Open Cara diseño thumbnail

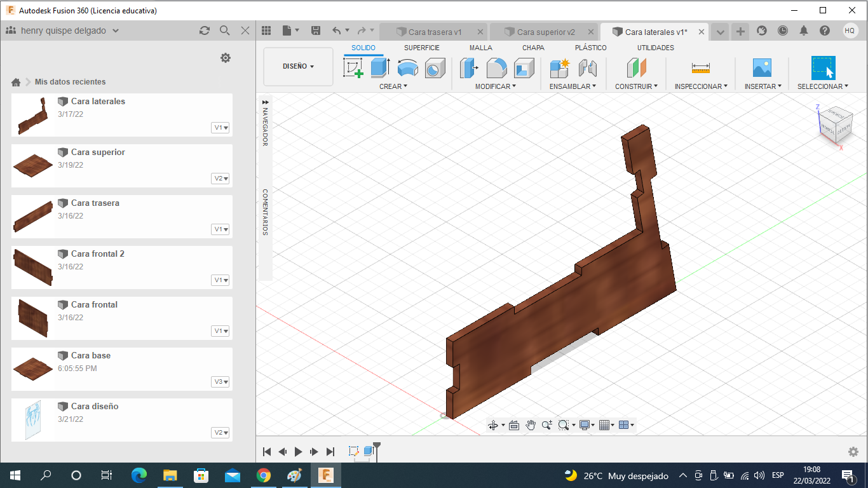(32, 419)
